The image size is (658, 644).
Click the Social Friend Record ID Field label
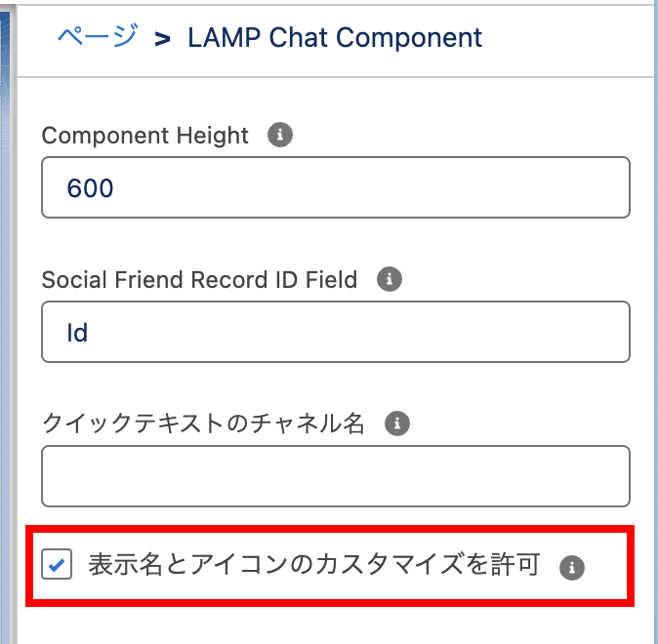(x=199, y=280)
